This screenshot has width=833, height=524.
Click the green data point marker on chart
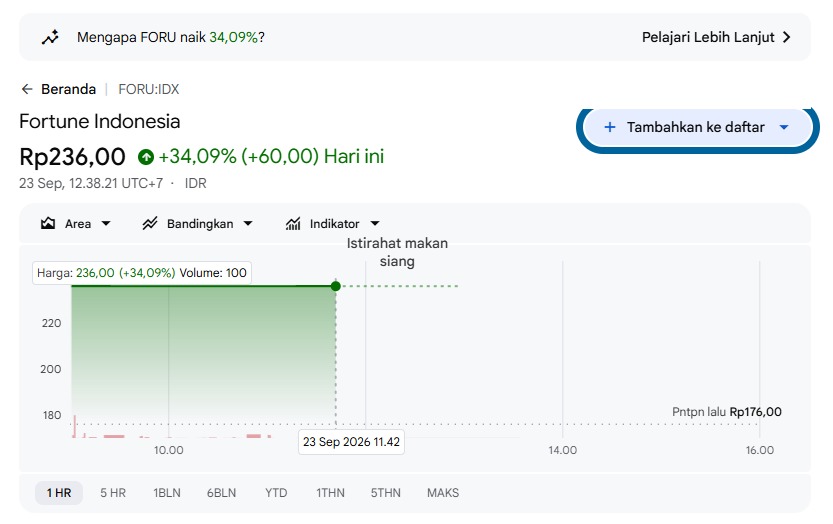pos(335,286)
